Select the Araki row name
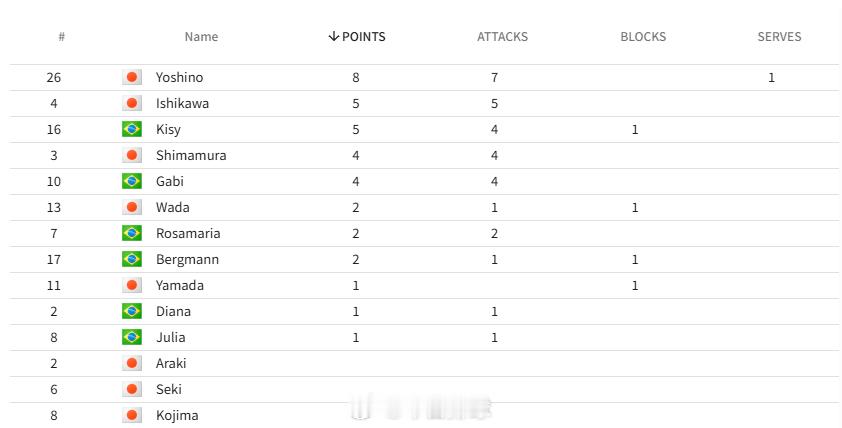 click(171, 364)
